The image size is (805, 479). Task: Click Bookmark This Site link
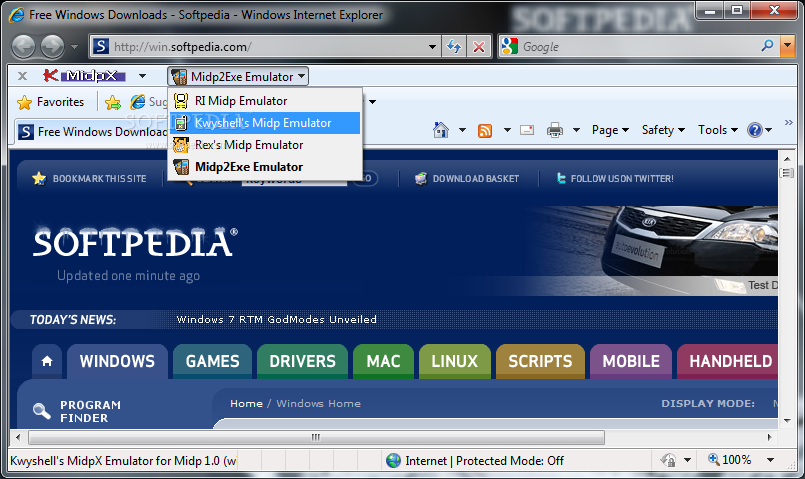click(x=89, y=179)
